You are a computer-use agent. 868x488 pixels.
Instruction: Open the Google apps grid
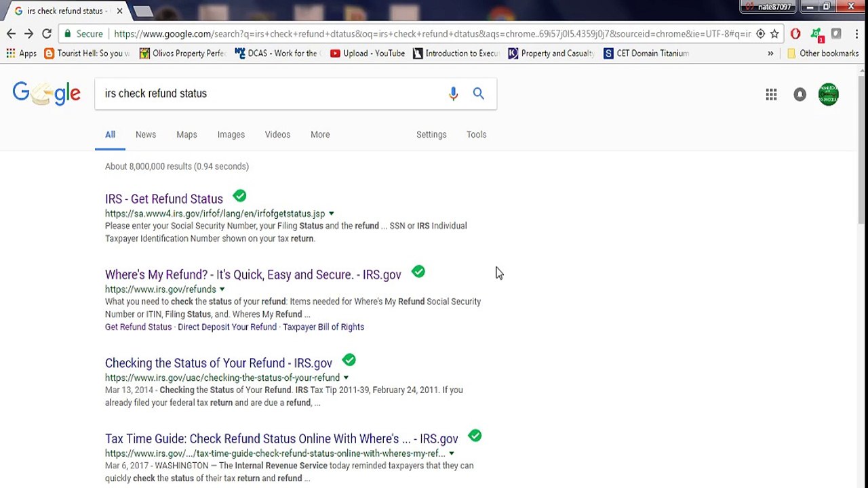pos(771,94)
